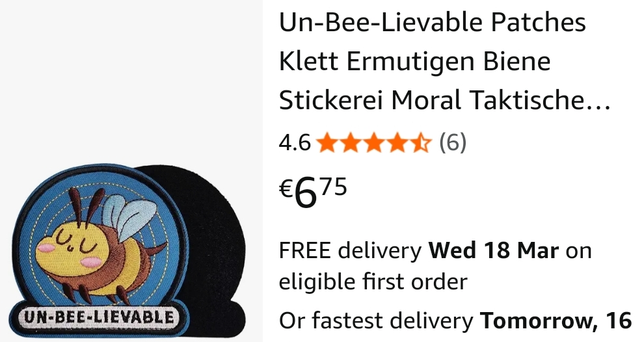Click the Or fastest delivery text
Image resolution: width=644 pixels, height=342 pixels.
click(x=376, y=321)
